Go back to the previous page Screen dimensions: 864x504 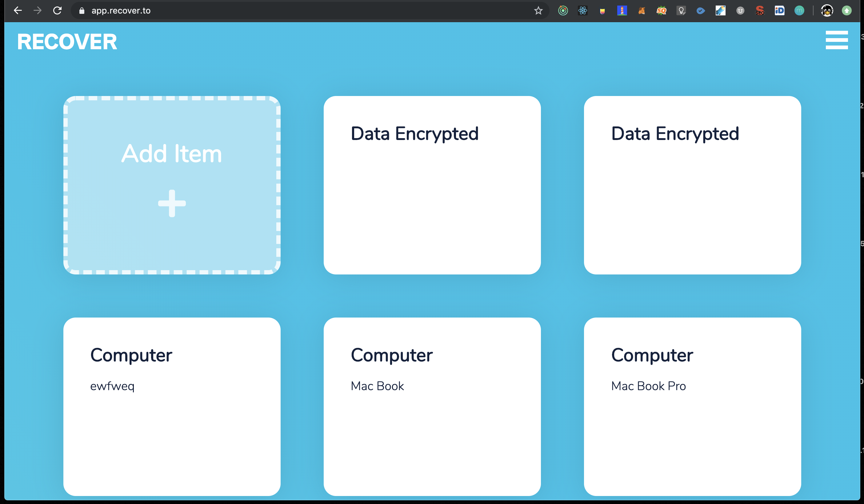click(18, 11)
